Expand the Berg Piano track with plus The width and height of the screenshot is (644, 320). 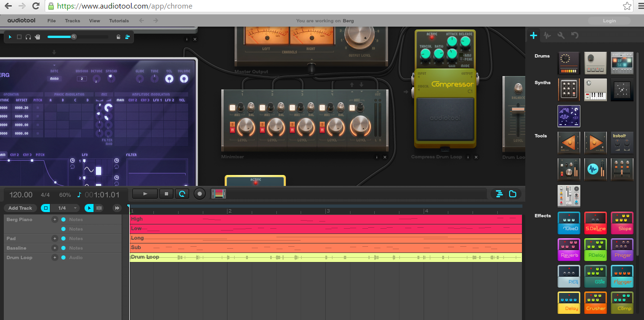(55, 220)
